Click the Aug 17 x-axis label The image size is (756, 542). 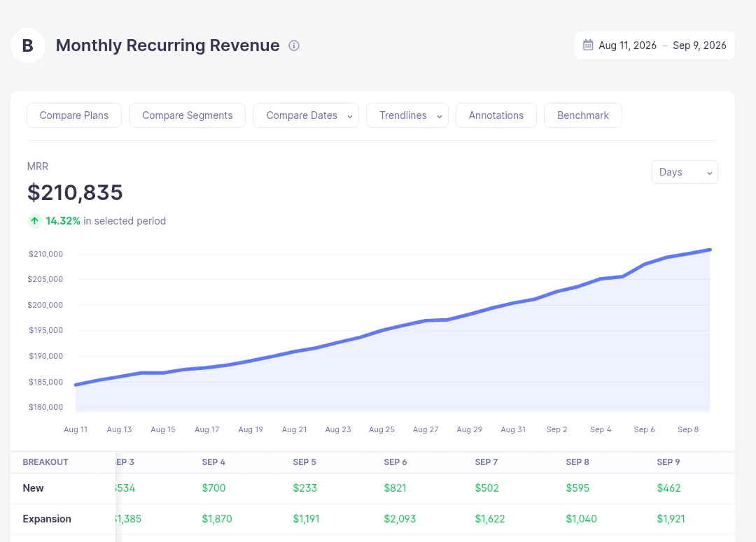click(206, 429)
